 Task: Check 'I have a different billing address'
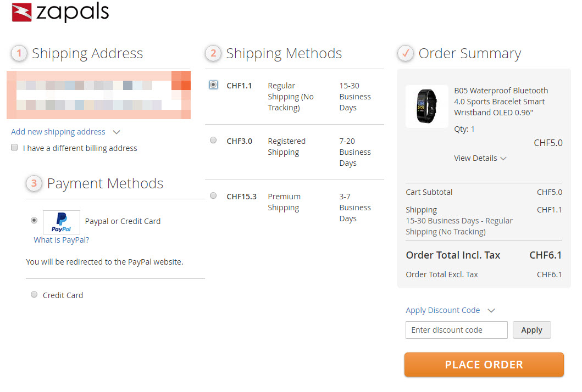15,148
